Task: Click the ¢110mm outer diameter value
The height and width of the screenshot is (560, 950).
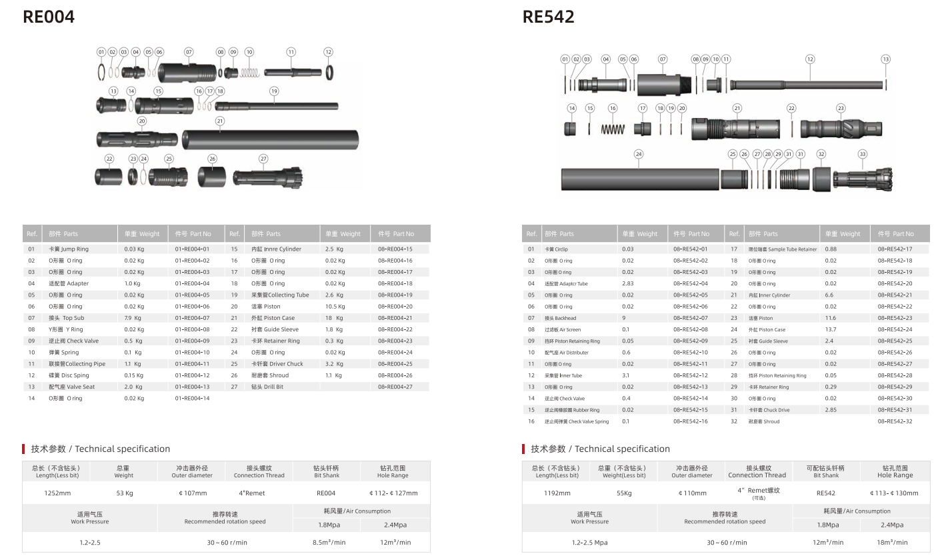Action: coord(691,493)
